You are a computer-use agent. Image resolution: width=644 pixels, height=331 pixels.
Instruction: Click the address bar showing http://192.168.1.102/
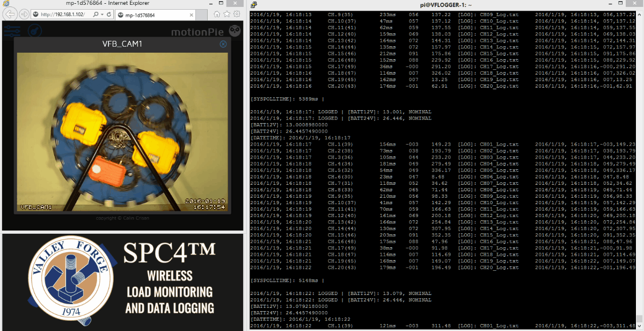coord(64,15)
